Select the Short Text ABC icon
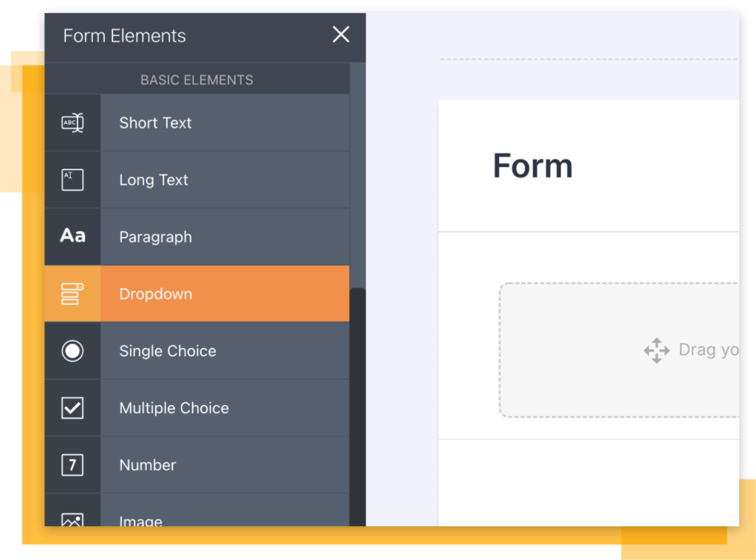Viewport: 756px width, 560px height. 72,123
